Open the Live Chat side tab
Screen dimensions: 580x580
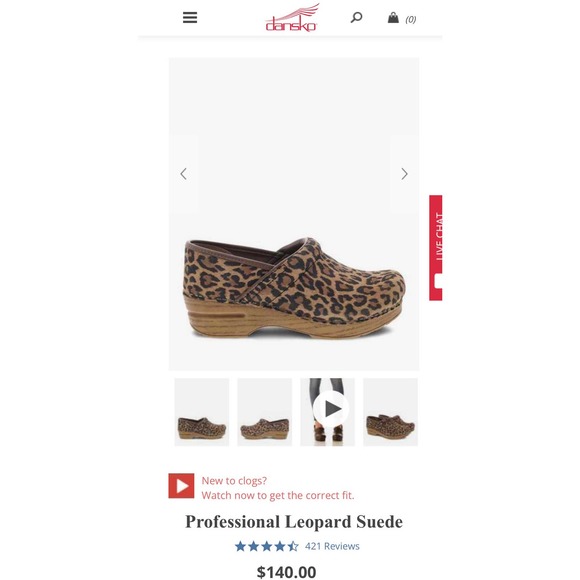436,247
